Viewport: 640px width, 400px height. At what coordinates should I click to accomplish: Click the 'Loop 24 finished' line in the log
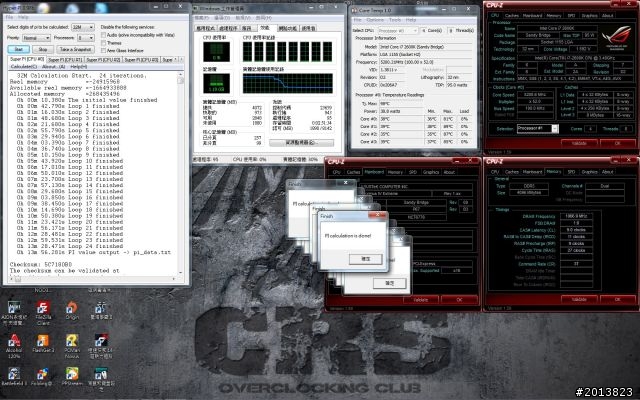coord(70,246)
